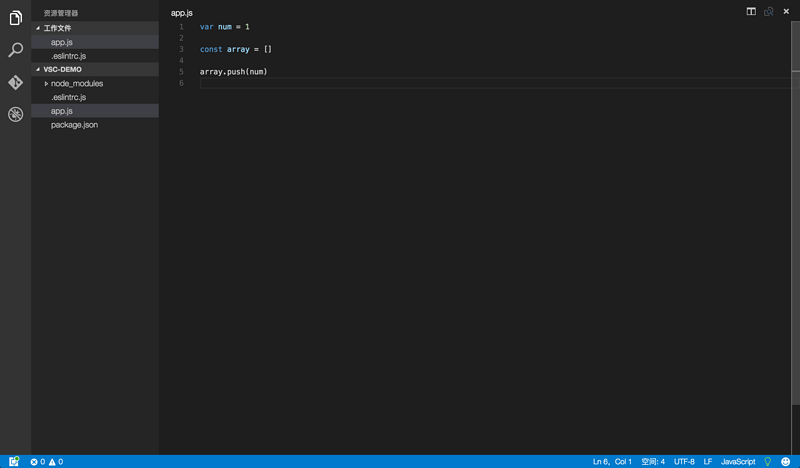Viewport: 800px width, 468px height.
Task: Click the 资源管理器 panel title
Action: (61, 13)
